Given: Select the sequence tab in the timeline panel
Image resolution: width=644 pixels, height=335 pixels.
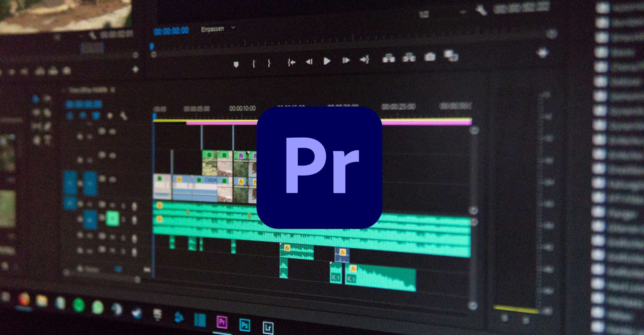Looking at the screenshot, I should [88, 90].
